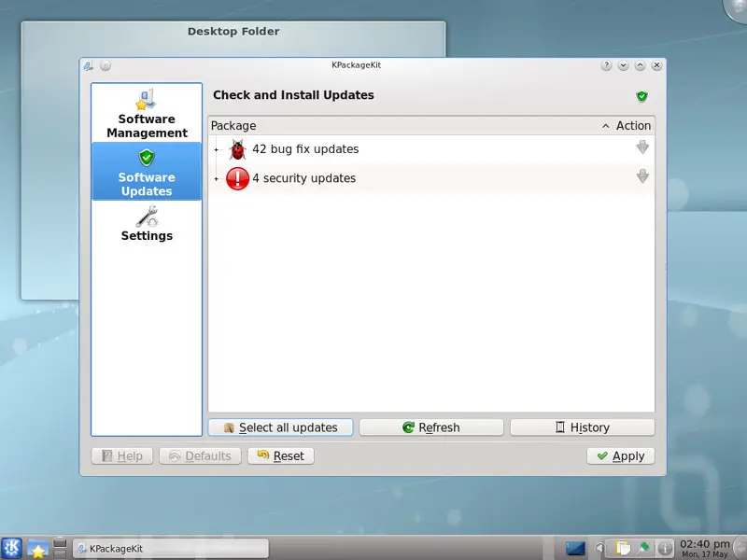Apply the selected updates
747x560 pixels.
621,456
